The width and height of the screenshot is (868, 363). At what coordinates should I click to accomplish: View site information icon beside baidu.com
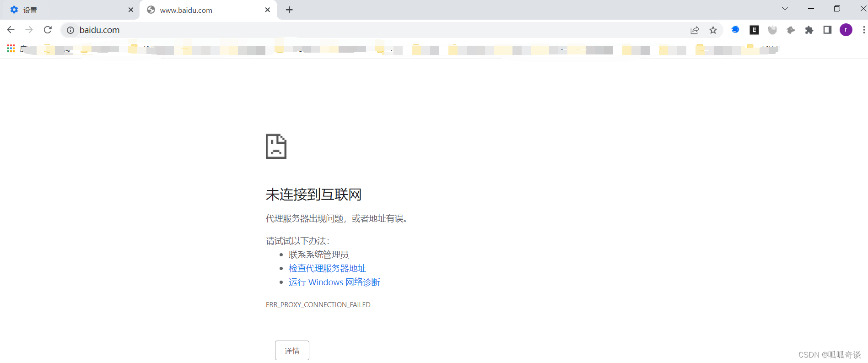(x=70, y=30)
